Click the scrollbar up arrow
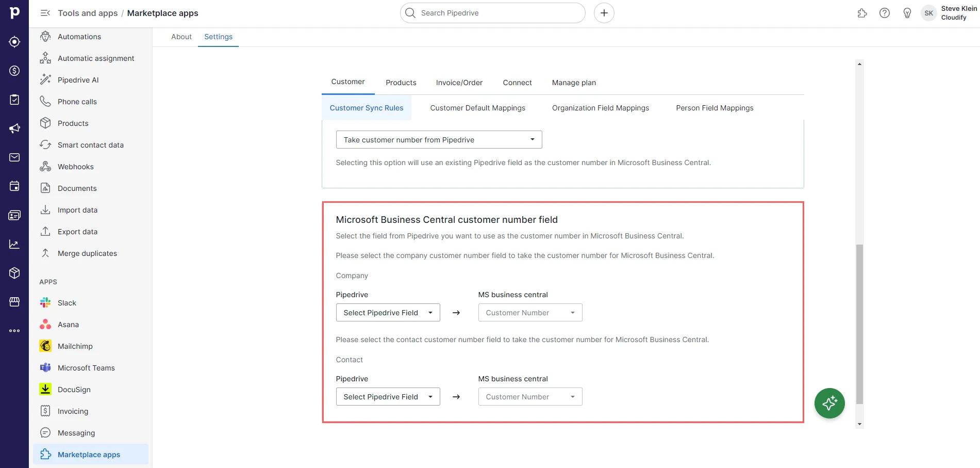 click(859, 64)
